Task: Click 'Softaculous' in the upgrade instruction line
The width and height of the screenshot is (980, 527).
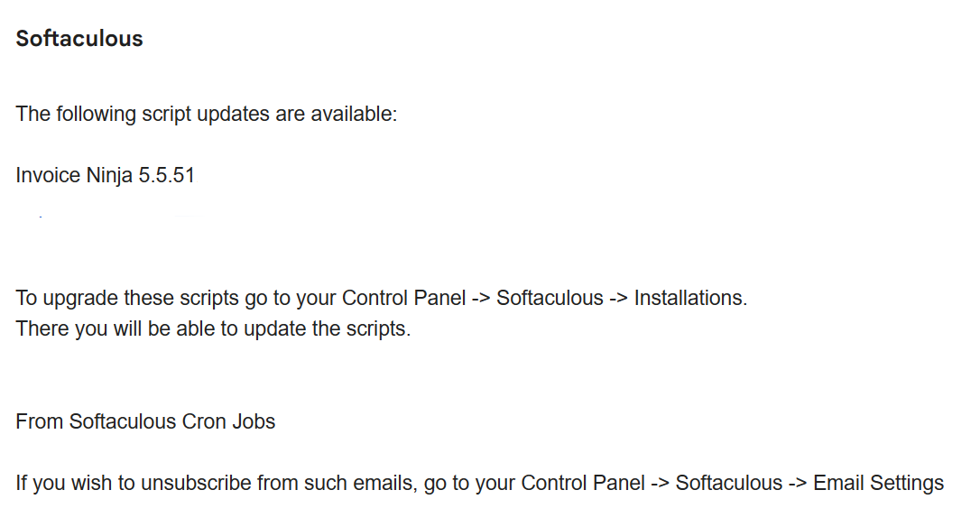Action: click(550, 298)
